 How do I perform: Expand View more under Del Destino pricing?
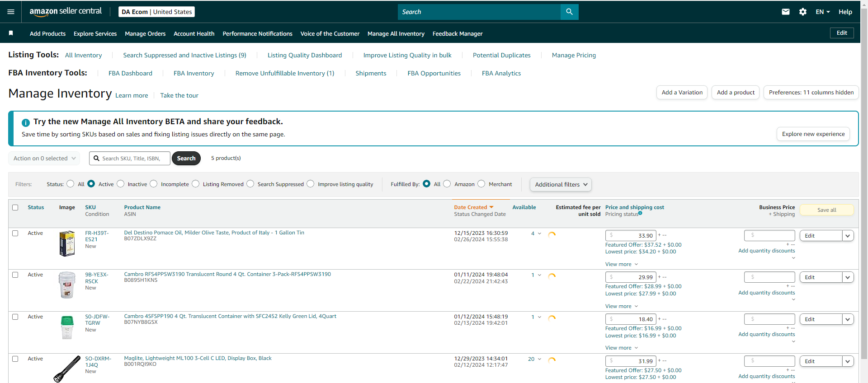pyautogui.click(x=622, y=264)
